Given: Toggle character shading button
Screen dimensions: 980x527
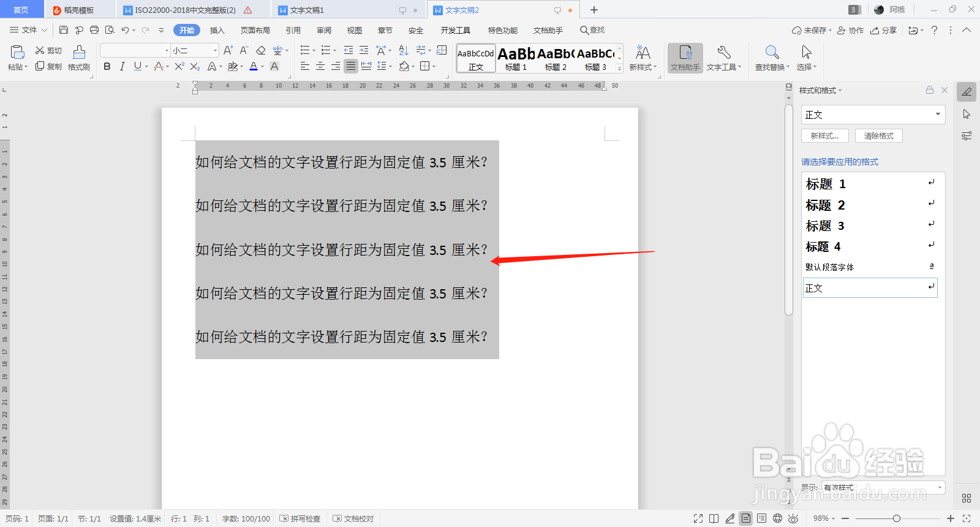Looking at the screenshot, I should 274,66.
